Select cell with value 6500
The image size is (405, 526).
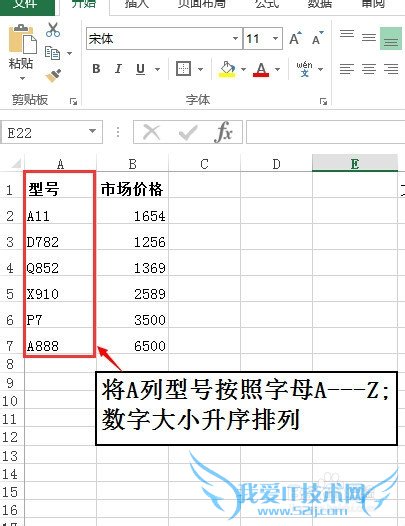pos(133,341)
